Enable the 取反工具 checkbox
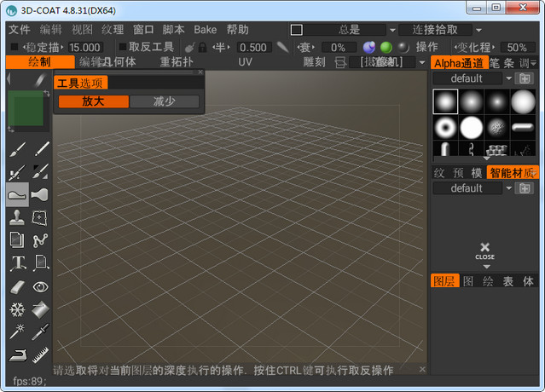Screen dimensions: 545x392 (123, 47)
